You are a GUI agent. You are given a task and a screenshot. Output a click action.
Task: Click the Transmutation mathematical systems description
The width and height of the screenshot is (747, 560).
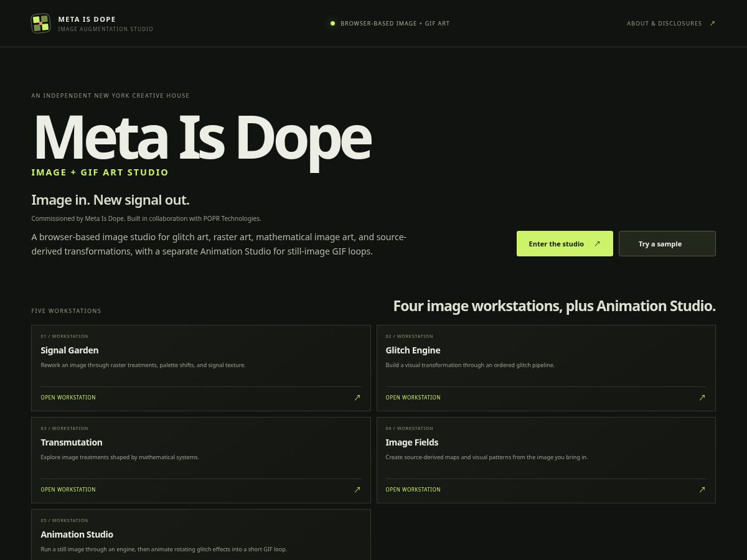coord(120,457)
